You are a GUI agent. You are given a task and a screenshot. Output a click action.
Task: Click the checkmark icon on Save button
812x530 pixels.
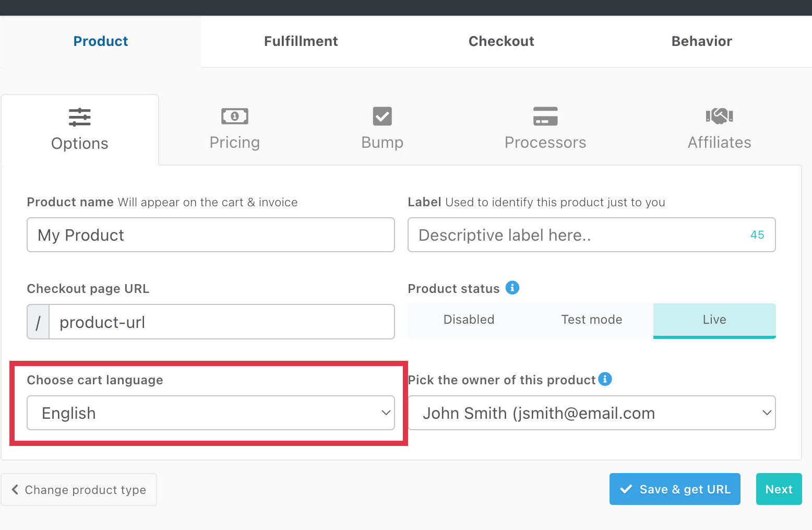click(626, 489)
